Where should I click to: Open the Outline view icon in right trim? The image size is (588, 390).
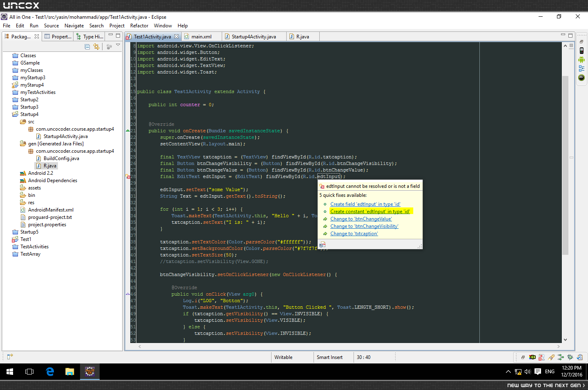581,69
